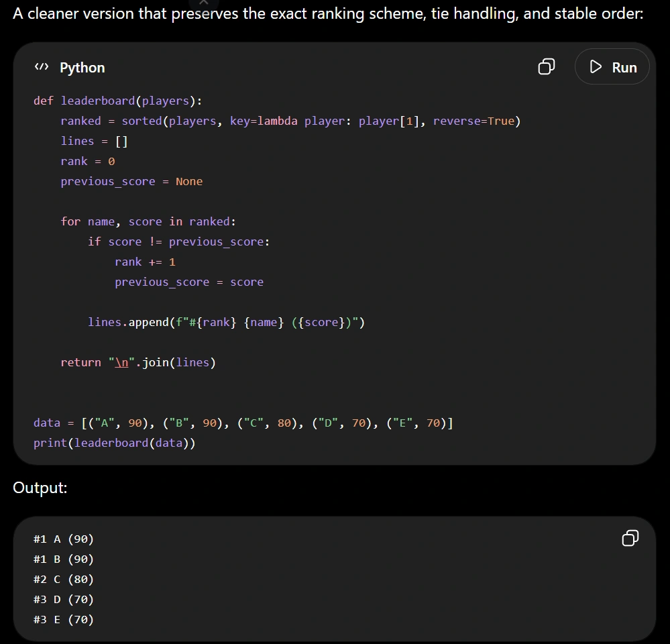The height and width of the screenshot is (644, 670).
Task: Run the Python code
Action: tap(612, 66)
